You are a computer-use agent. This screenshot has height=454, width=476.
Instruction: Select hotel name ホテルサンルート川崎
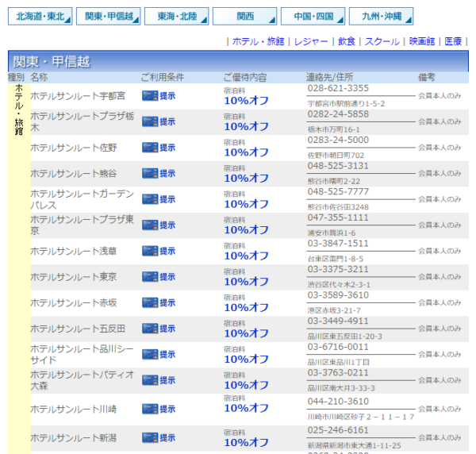pos(74,409)
